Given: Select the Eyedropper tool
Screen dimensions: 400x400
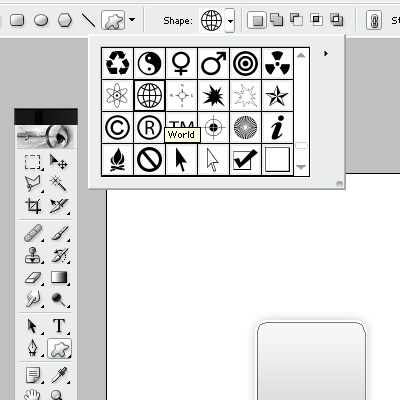Looking at the screenshot, I should pos(59,375).
